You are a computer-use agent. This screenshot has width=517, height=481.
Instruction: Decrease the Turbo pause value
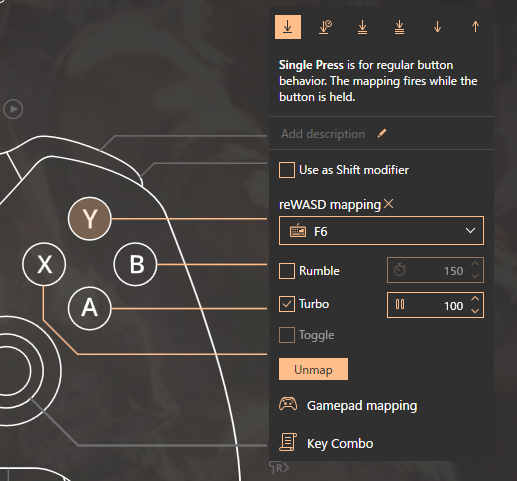tap(475, 311)
